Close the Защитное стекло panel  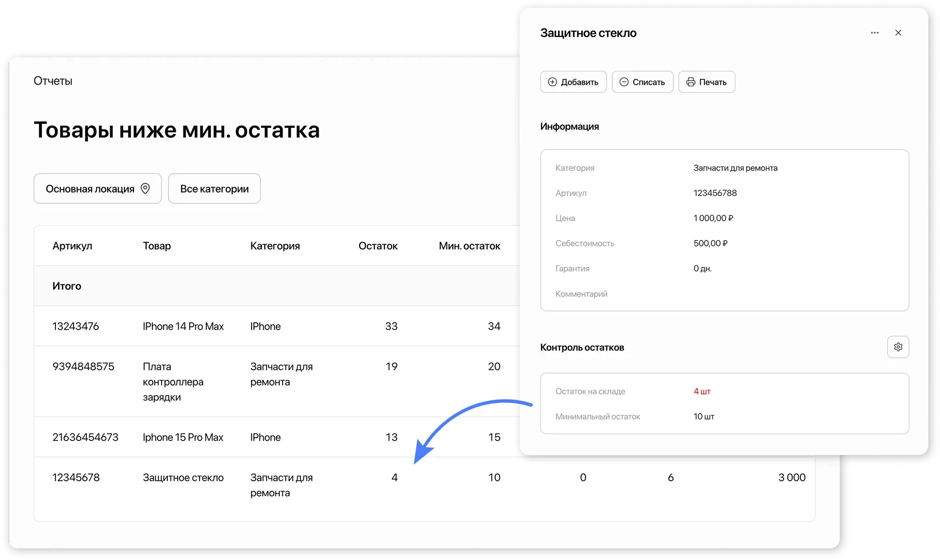pos(898,33)
